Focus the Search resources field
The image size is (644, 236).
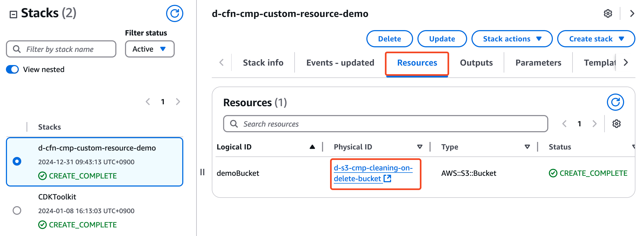click(x=385, y=124)
